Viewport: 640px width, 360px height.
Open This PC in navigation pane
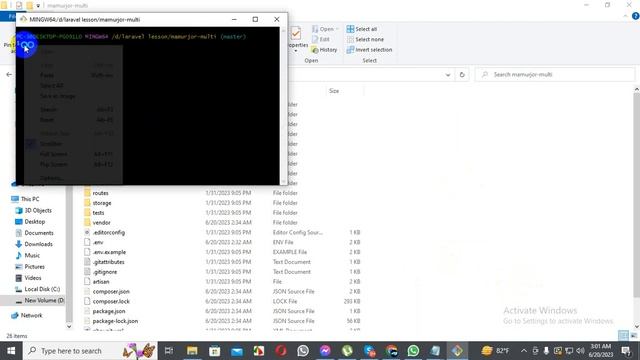tap(30, 199)
